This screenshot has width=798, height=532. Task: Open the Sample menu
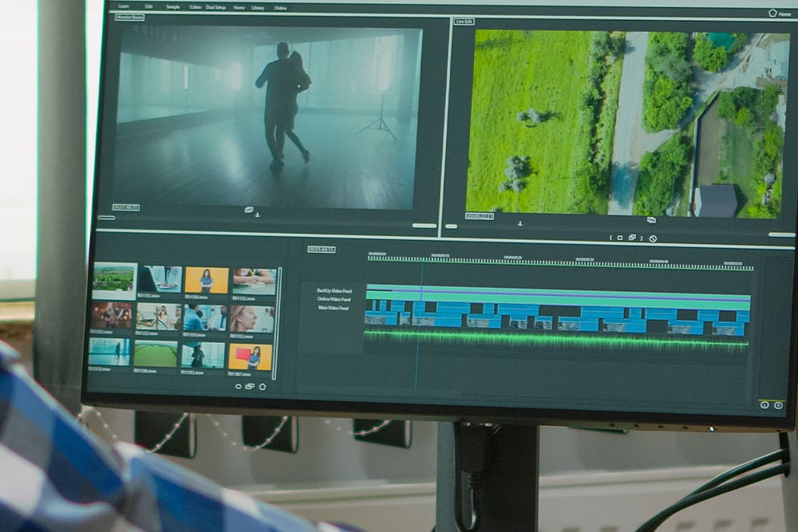173,7
